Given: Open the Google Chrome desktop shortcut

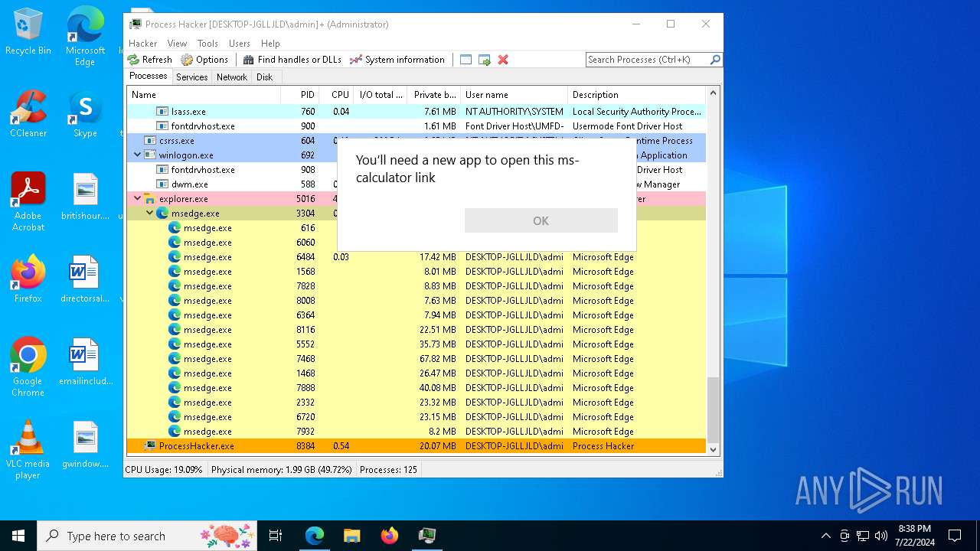Looking at the screenshot, I should coord(28,367).
